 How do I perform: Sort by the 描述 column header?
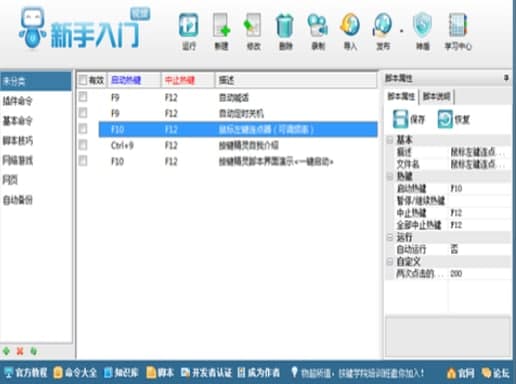296,80
